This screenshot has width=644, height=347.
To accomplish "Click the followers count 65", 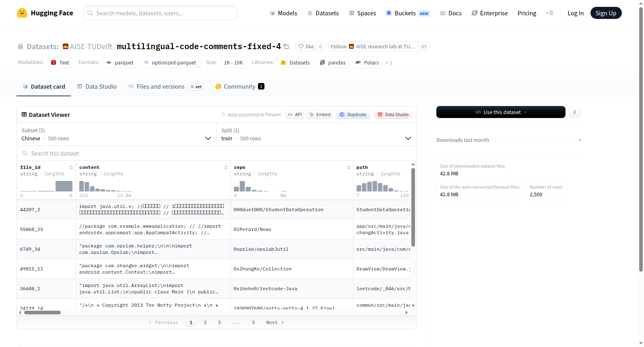I will click(424, 46).
